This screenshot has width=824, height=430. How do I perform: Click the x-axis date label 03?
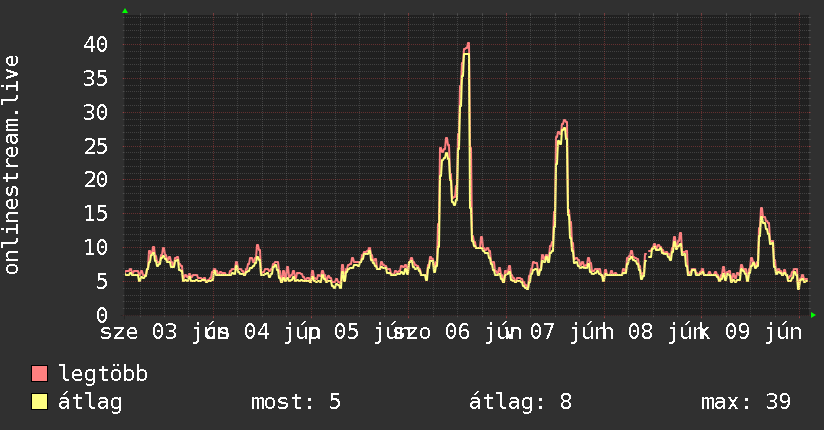(x=164, y=332)
